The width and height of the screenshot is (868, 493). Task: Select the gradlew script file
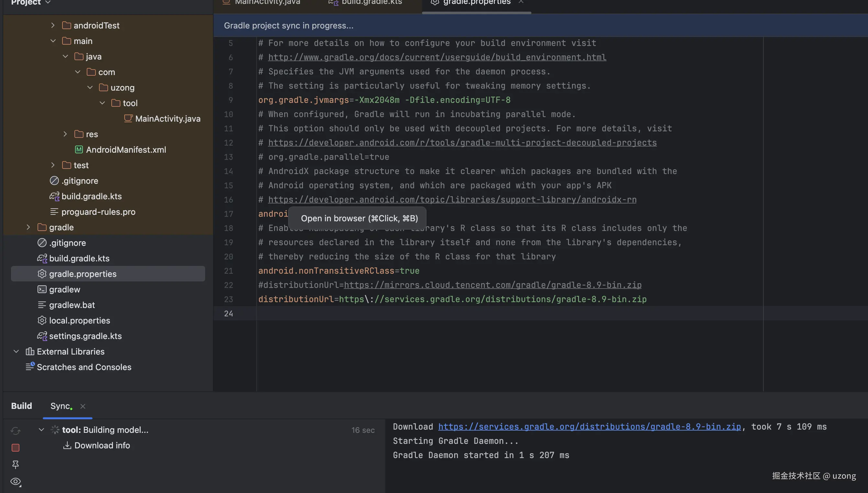tap(64, 289)
